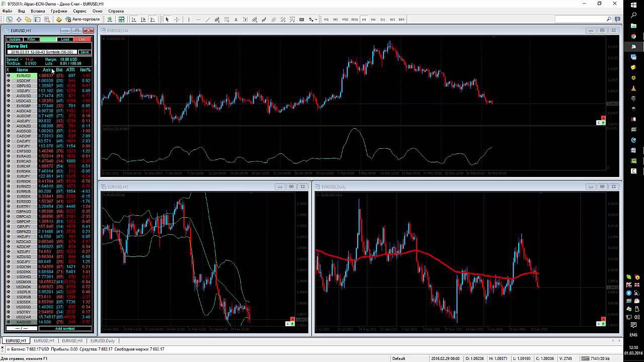Viewport: 644px width, 362px height.
Task: Sort by the Net% column header
Action: pyautogui.click(x=85, y=70)
